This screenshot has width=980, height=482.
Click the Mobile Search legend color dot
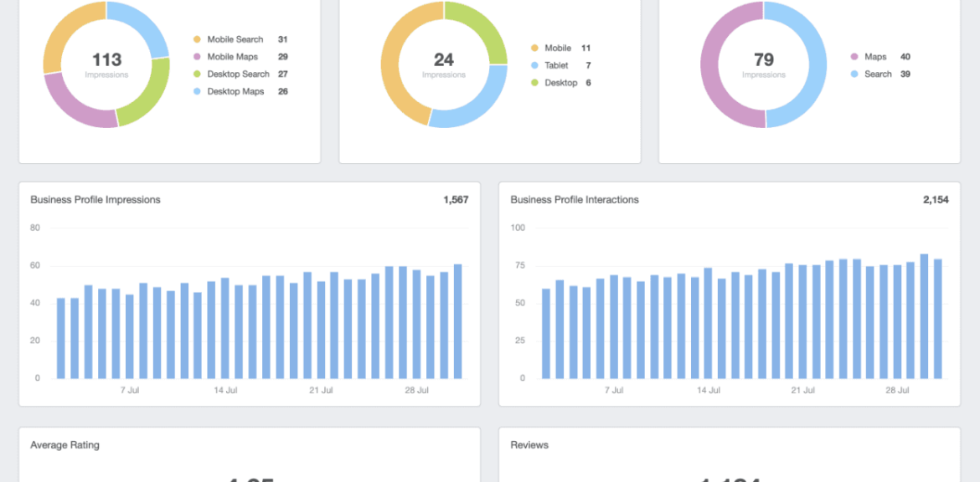tap(197, 39)
